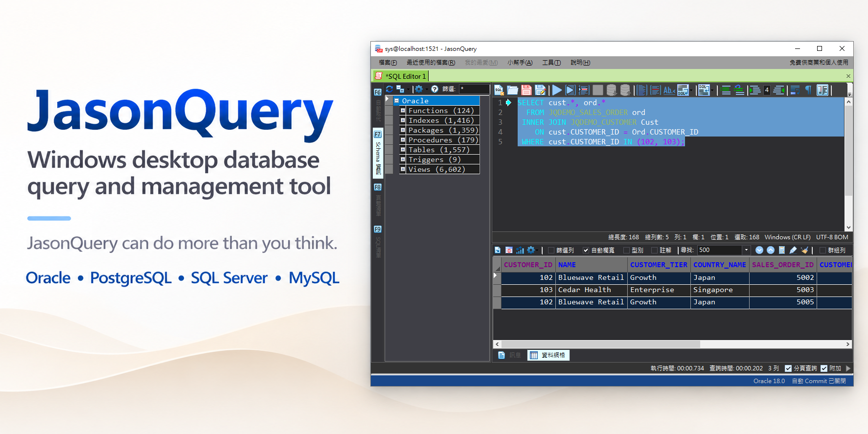The image size is (868, 434).
Task: Open the 檔案(F) file menu
Action: (388, 63)
